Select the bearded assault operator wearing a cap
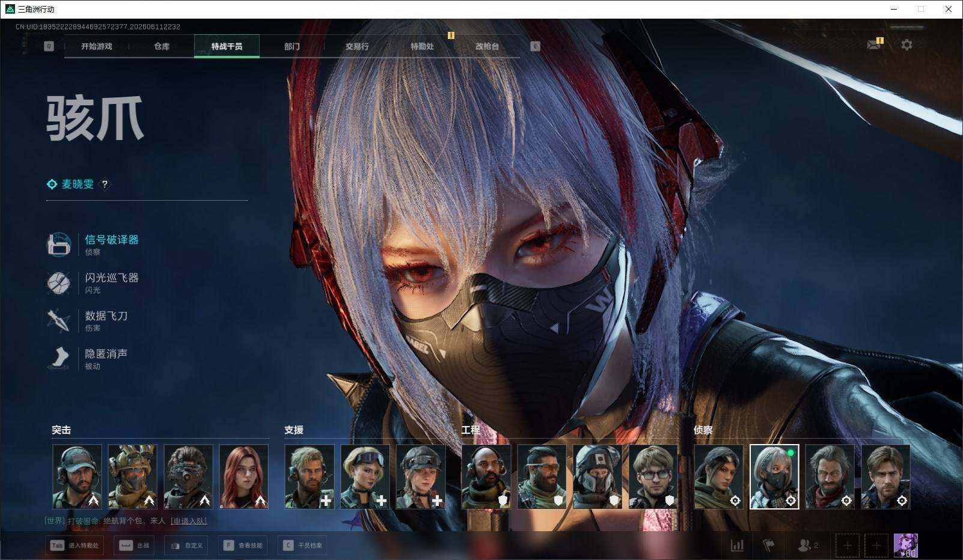Screen dimensions: 963x560 pos(77,476)
